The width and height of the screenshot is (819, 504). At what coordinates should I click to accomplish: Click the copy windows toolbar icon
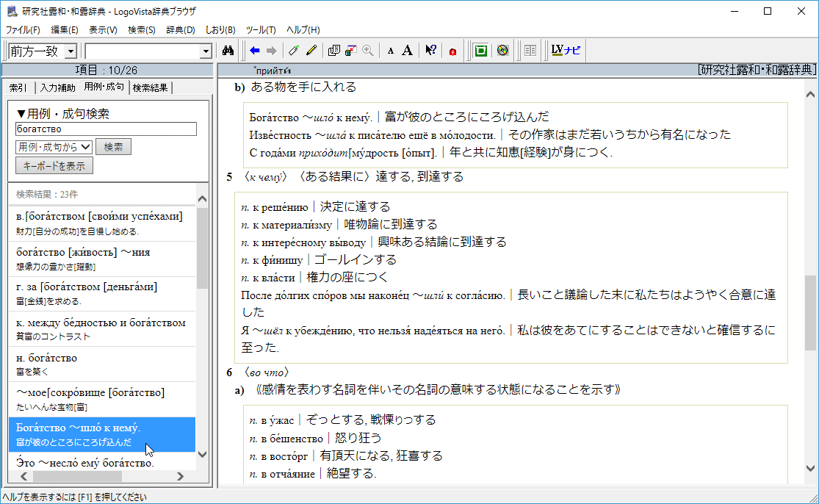pos(334,51)
